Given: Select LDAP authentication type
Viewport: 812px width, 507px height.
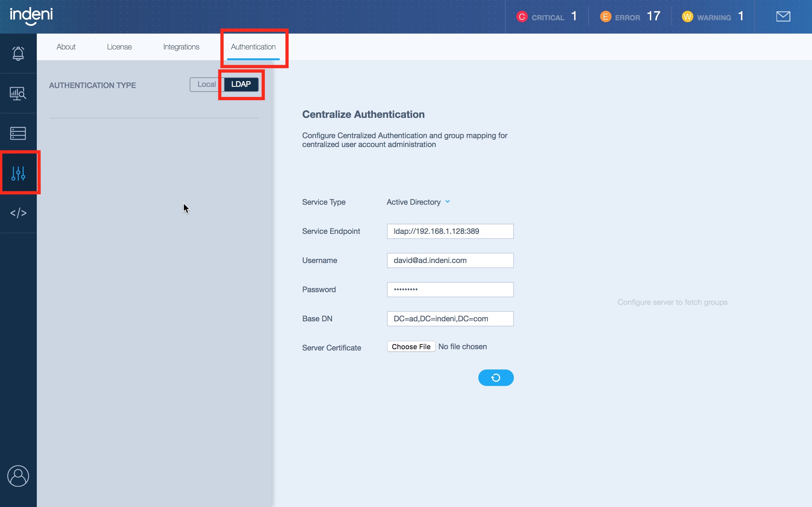Looking at the screenshot, I should [x=241, y=85].
